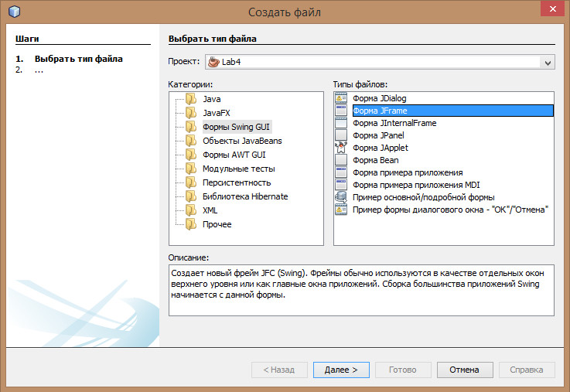This screenshot has width=570, height=392.
Task: Select the Библиотека Hibernate category
Action: (245, 196)
